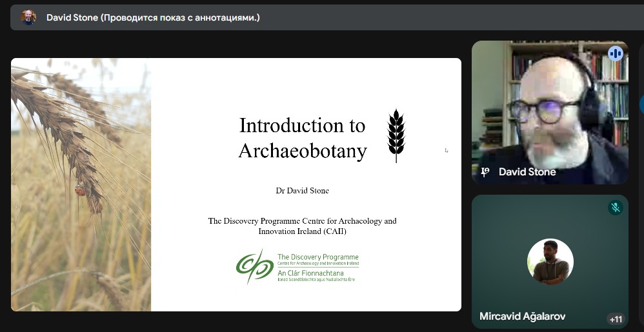
Task: Click the black wheat icon on the slide
Action: coord(396,135)
